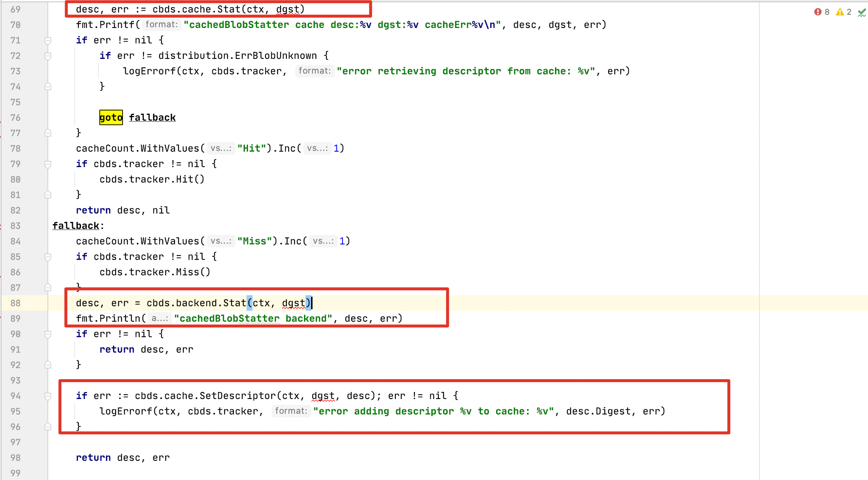The width and height of the screenshot is (868, 480).
Task: Collapse the fold marker on line 71
Action: [x=48, y=40]
